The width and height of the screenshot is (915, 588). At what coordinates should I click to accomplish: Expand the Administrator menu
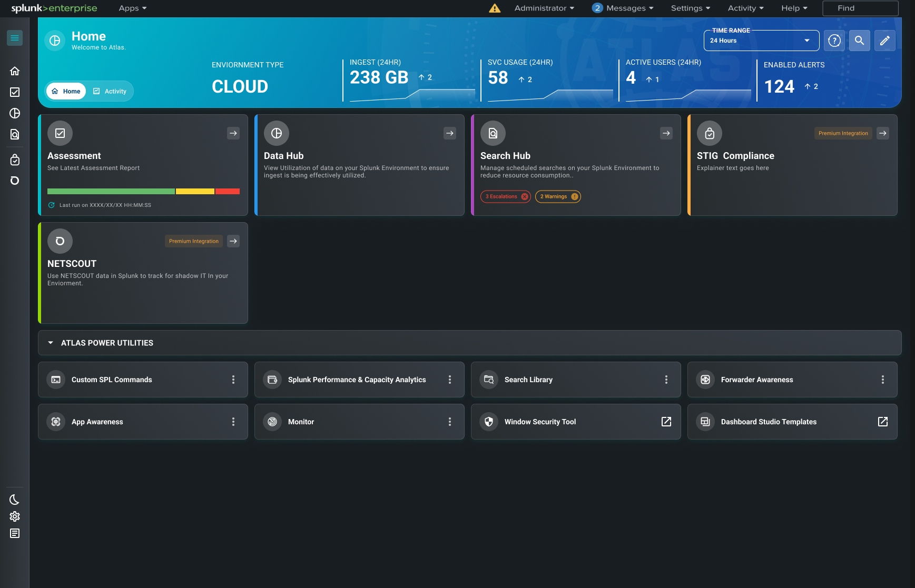coord(544,8)
